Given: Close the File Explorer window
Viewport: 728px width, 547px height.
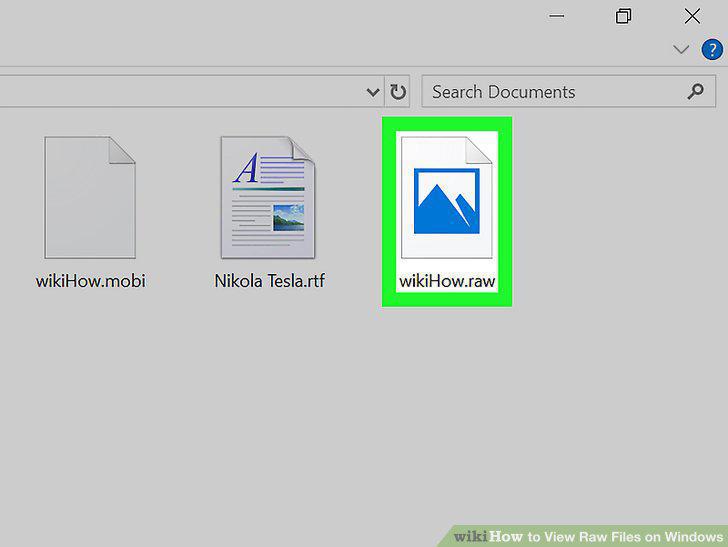Looking at the screenshot, I should point(692,16).
